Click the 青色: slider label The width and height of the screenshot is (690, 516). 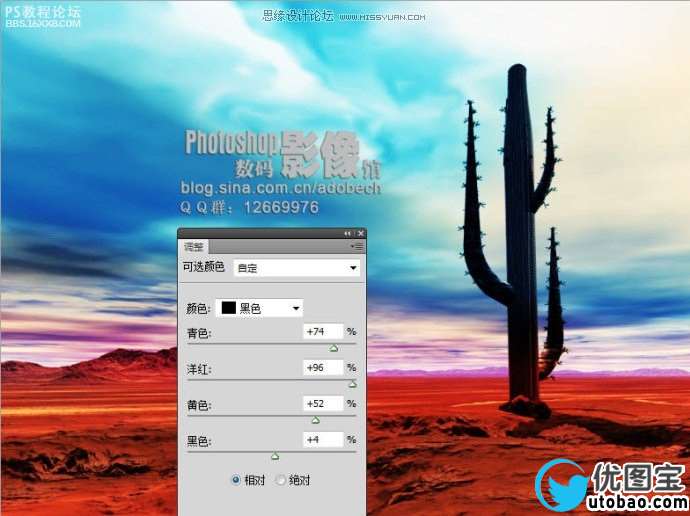coord(199,333)
